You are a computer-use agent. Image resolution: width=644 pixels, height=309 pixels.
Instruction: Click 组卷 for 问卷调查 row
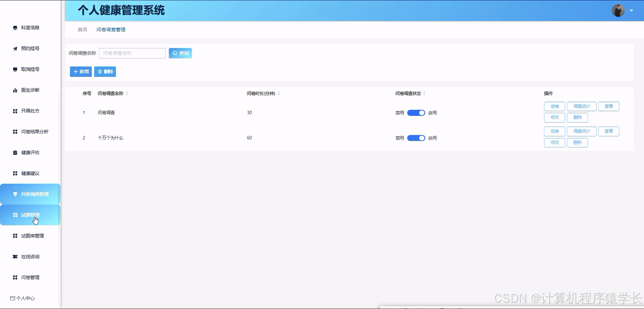(555, 106)
